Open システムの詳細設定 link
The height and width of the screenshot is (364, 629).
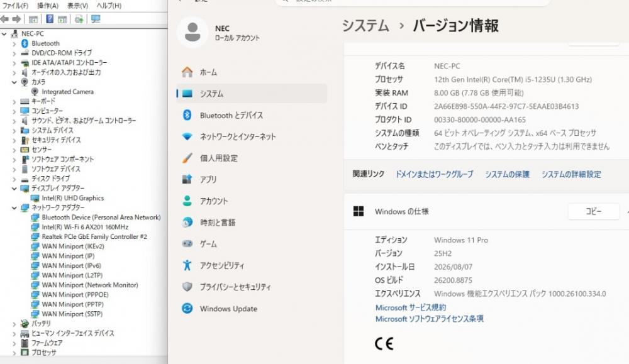pos(571,174)
